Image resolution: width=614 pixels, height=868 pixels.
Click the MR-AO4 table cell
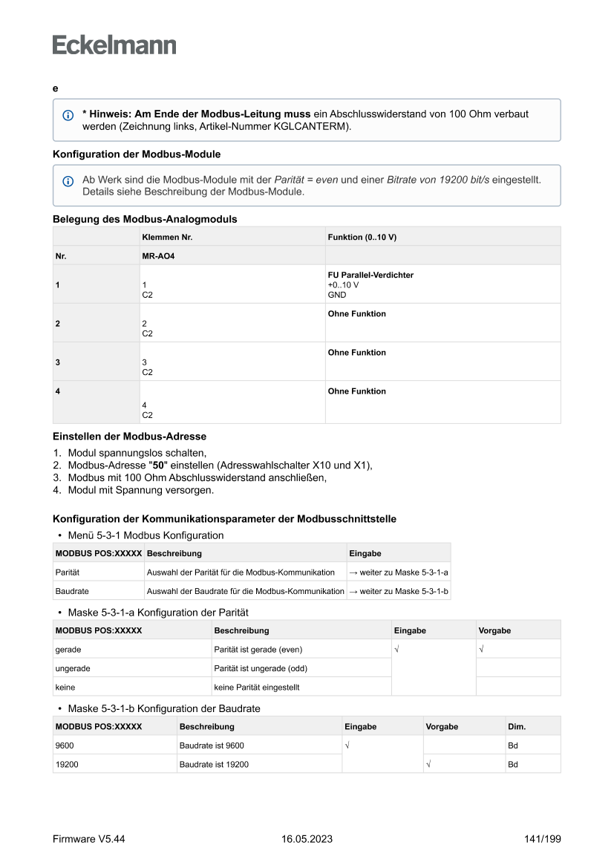pyautogui.click(x=158, y=256)
